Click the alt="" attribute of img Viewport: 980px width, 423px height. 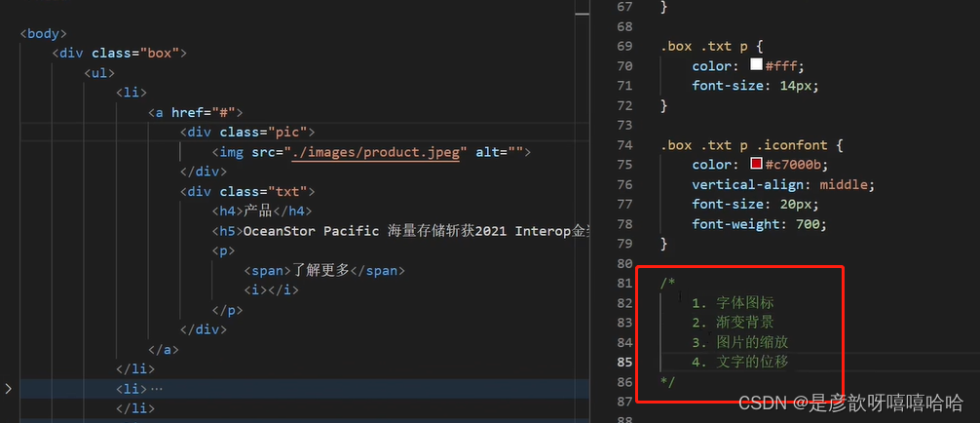pos(500,152)
